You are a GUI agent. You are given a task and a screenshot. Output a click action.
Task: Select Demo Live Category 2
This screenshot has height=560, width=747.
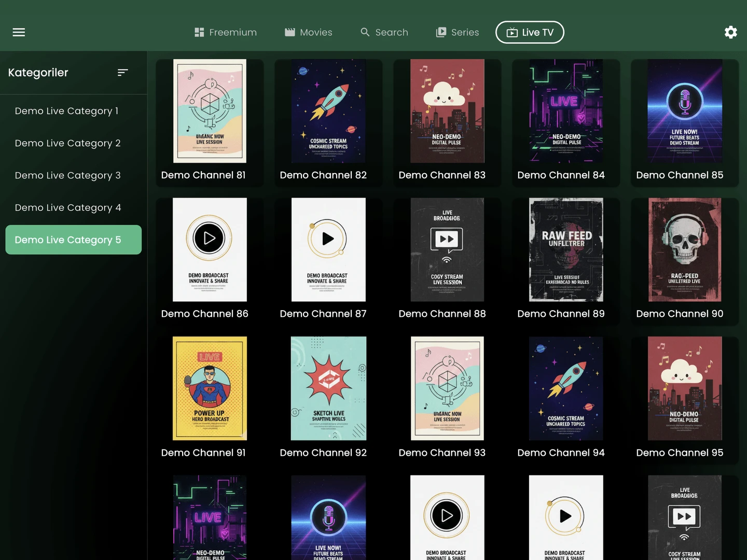(x=74, y=143)
